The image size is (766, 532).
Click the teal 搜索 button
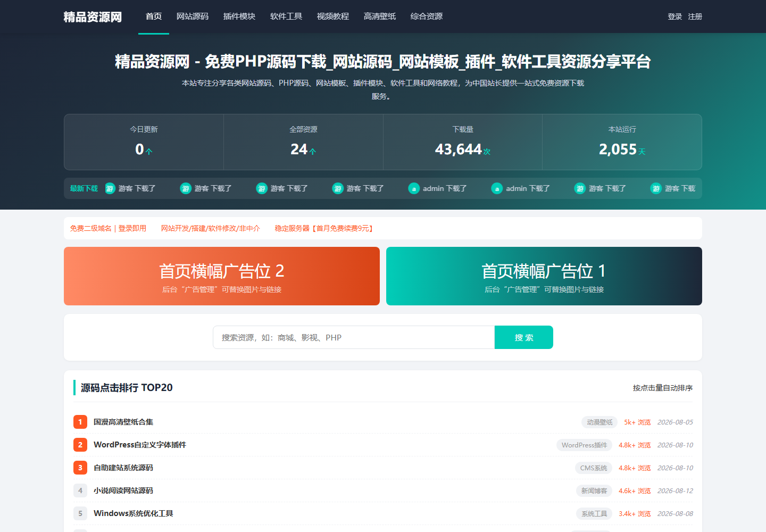coord(524,337)
